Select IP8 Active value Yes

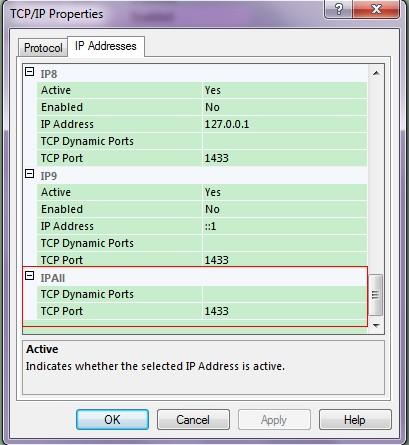coord(285,90)
